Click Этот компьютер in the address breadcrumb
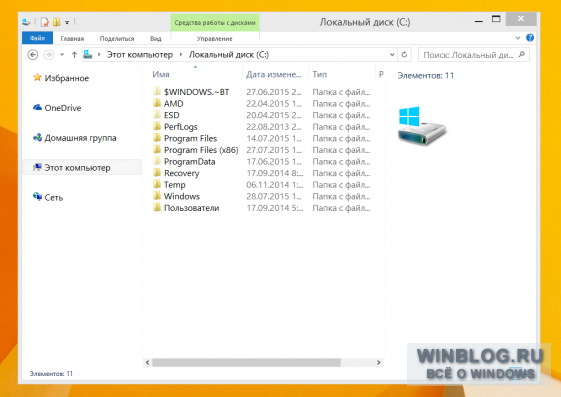Viewport: 561px width, 397px height. [x=140, y=55]
